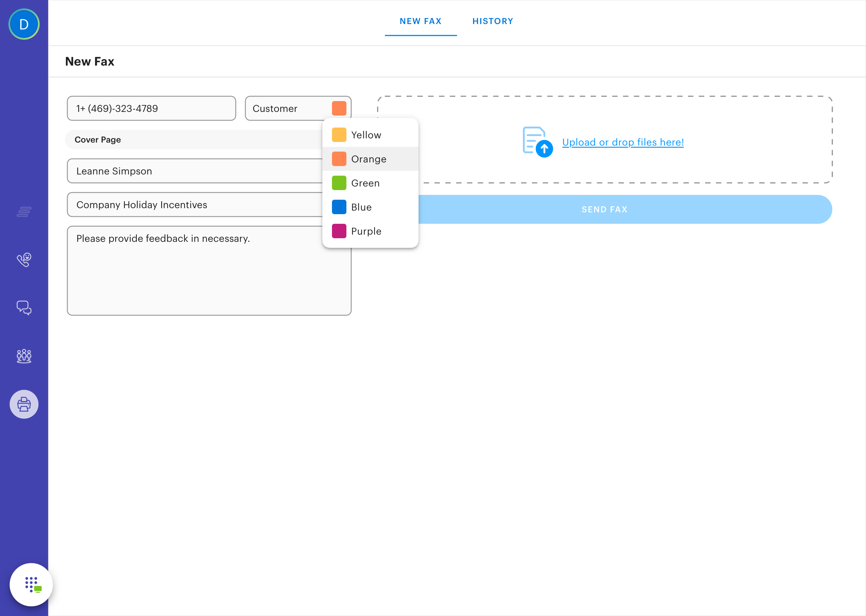Viewport: 866px width, 616px height.
Task: Choose Green from the color menu
Action: [370, 183]
